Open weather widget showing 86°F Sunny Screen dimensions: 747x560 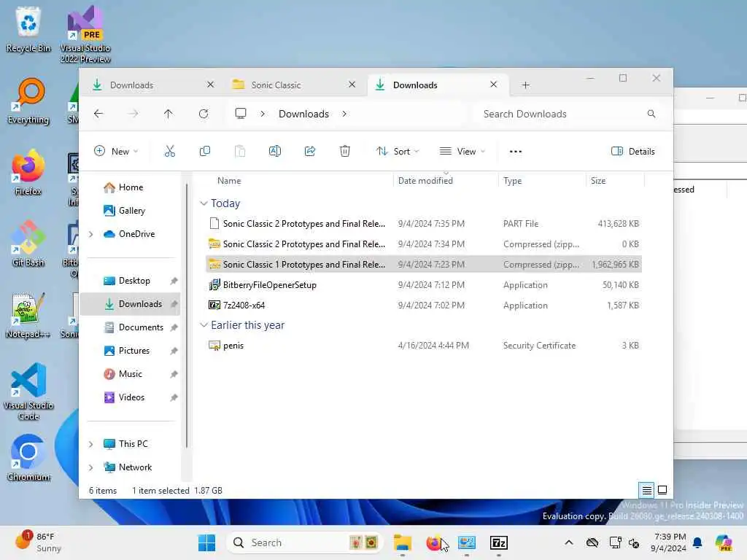pos(38,542)
